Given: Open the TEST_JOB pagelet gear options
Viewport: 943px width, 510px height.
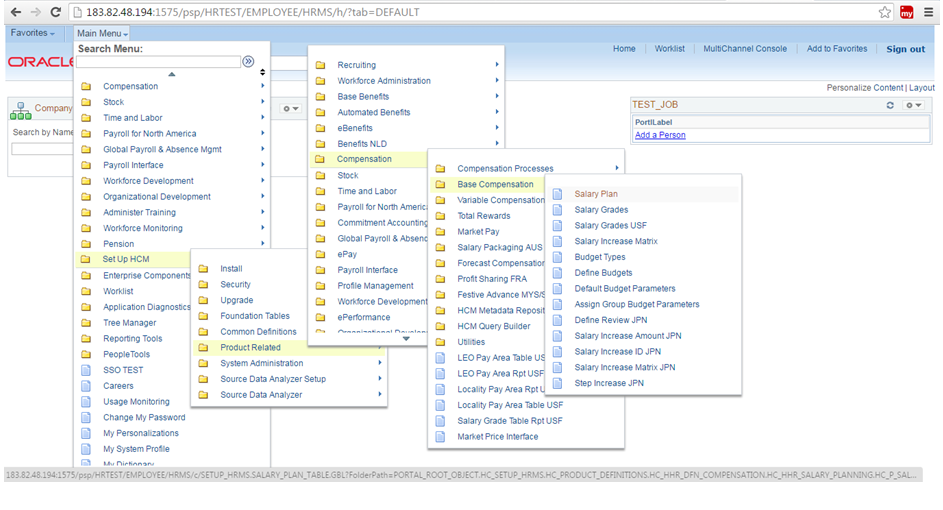Looking at the screenshot, I should tap(914, 105).
